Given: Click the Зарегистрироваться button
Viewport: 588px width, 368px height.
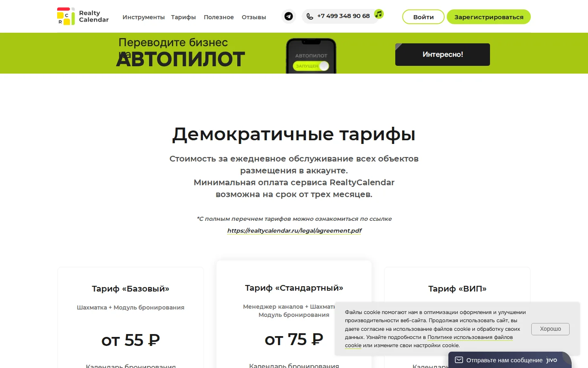Looking at the screenshot, I should point(489,17).
